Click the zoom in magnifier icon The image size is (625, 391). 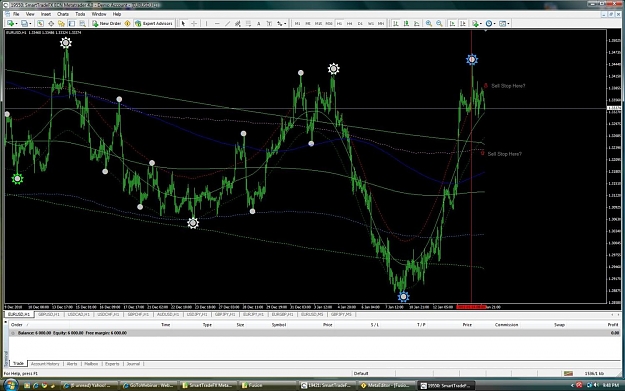(429, 24)
